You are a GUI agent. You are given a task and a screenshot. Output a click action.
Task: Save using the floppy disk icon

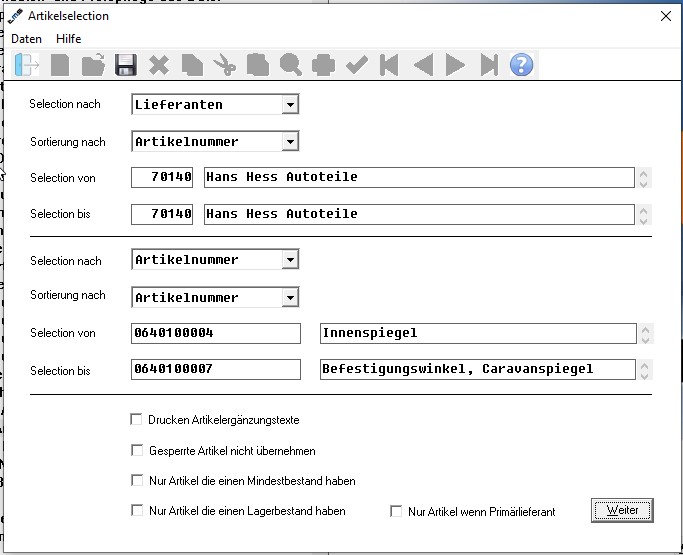(126, 65)
